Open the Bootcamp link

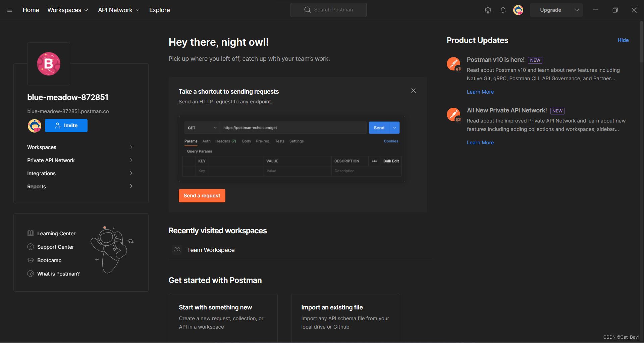[49, 260]
